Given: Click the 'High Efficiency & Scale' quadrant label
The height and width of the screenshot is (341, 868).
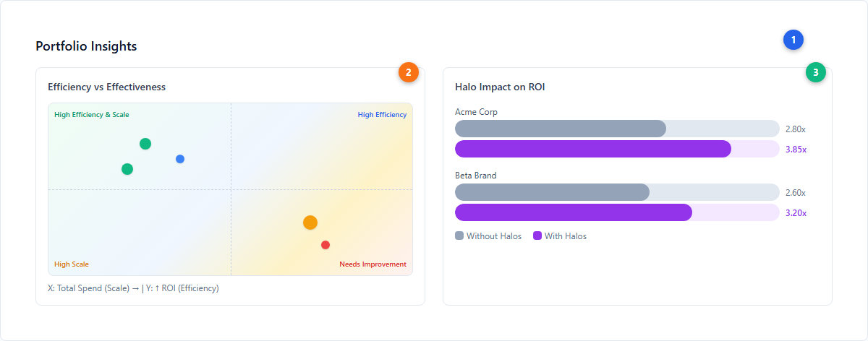Looking at the screenshot, I should coord(92,114).
